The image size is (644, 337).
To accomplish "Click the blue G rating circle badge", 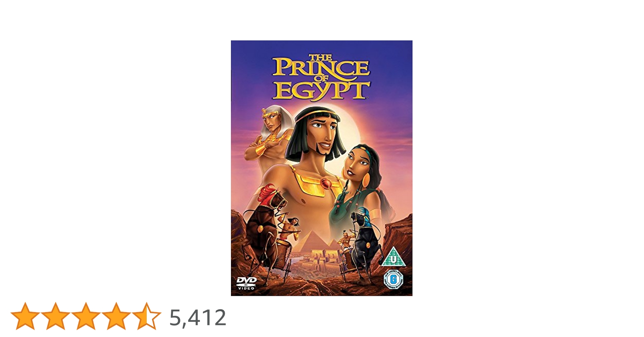I will coord(393,280).
